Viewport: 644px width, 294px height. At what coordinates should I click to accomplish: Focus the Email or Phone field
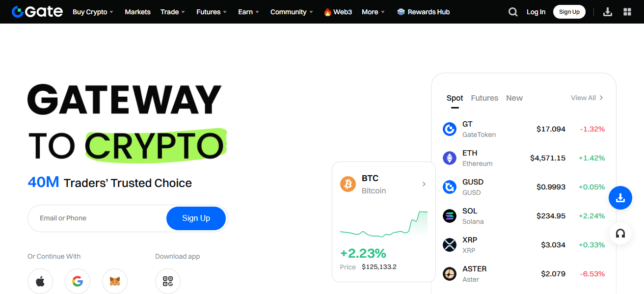tap(98, 218)
